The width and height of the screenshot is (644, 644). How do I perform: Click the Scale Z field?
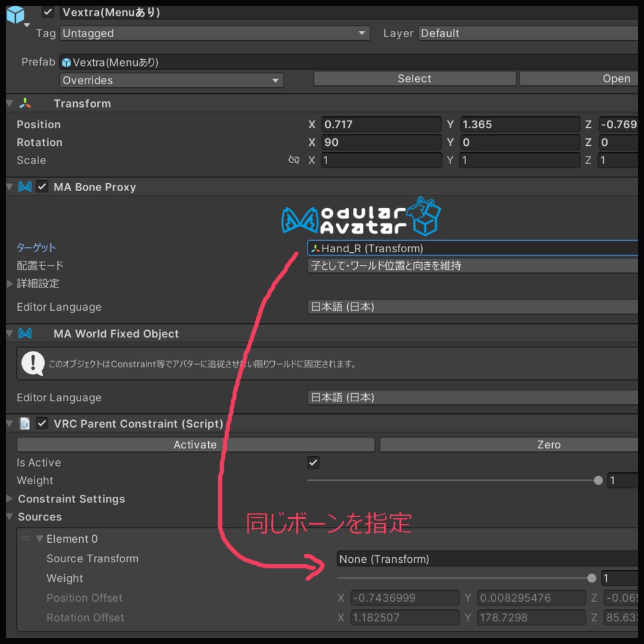coord(618,160)
